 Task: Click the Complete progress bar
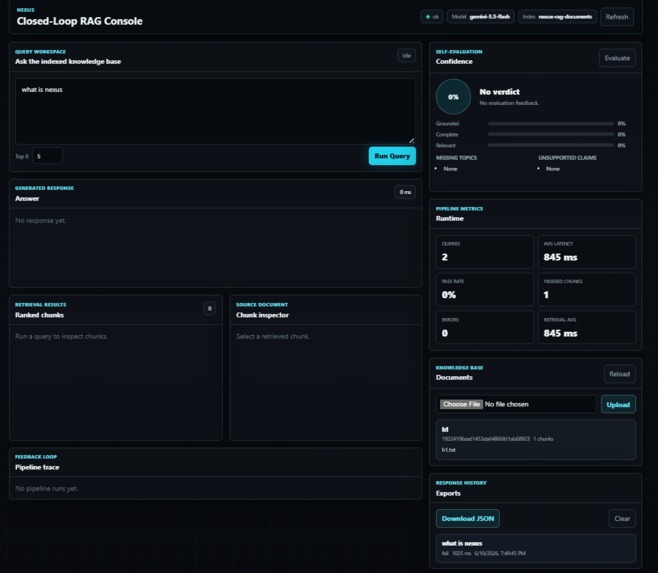click(551, 134)
